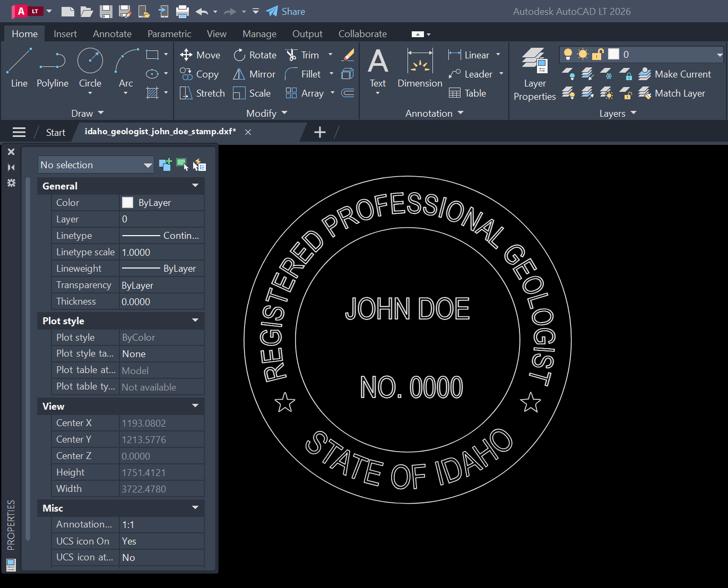
Task: Select the Line drawing tool
Action: pos(19,68)
